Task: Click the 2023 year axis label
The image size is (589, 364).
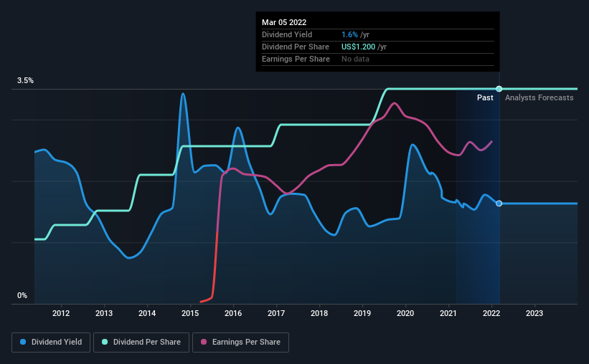Action: pos(534,313)
